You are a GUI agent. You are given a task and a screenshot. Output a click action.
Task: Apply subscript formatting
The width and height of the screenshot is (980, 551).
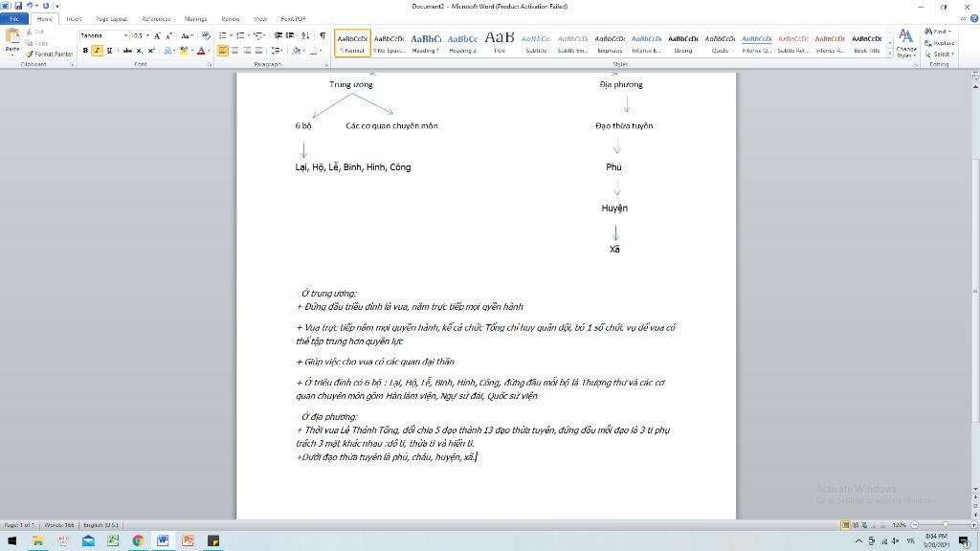pyautogui.click(x=140, y=51)
